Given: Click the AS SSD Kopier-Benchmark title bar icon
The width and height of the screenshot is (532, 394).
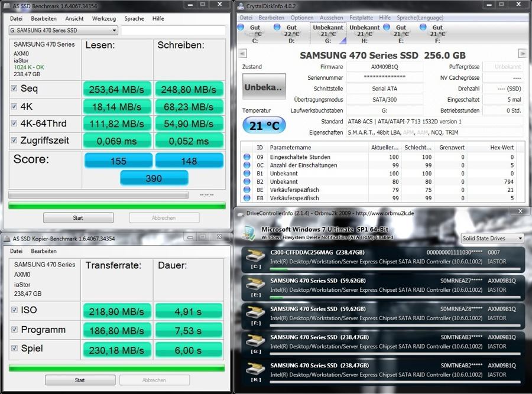Looking at the screenshot, I should (7, 239).
